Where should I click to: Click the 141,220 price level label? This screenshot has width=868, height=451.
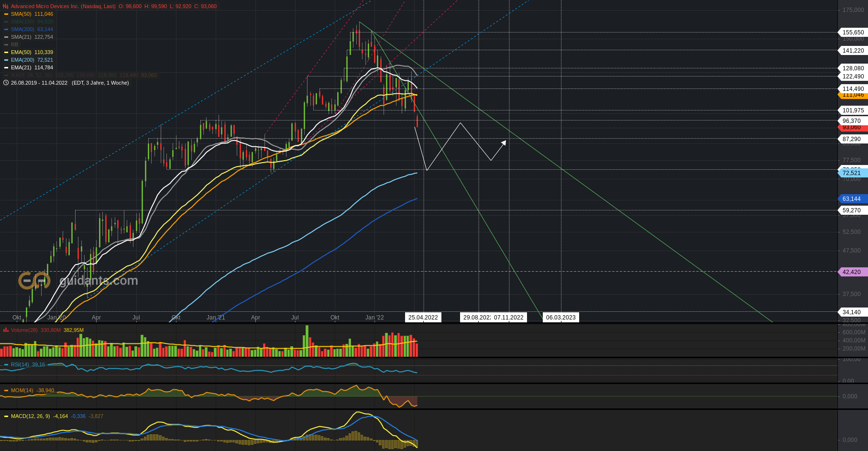(x=853, y=51)
